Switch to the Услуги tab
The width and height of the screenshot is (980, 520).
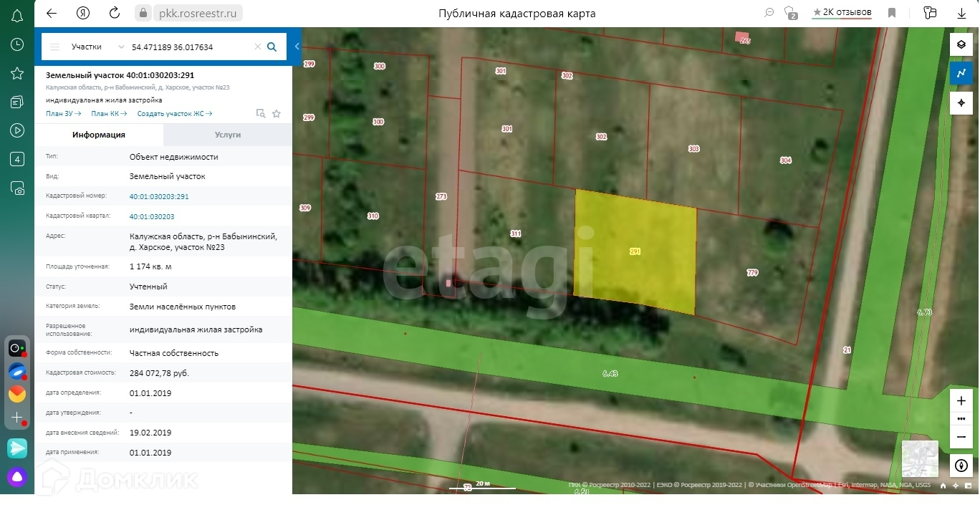pos(228,135)
